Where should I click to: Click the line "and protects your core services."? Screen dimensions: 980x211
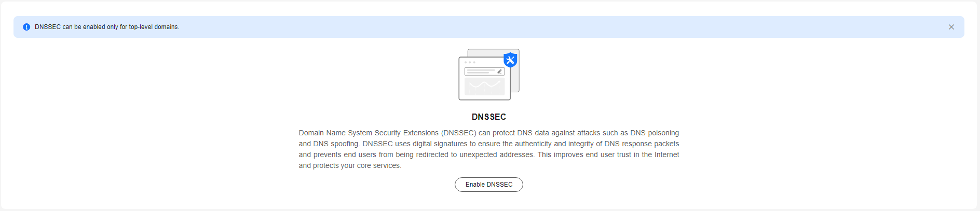click(x=350, y=166)
